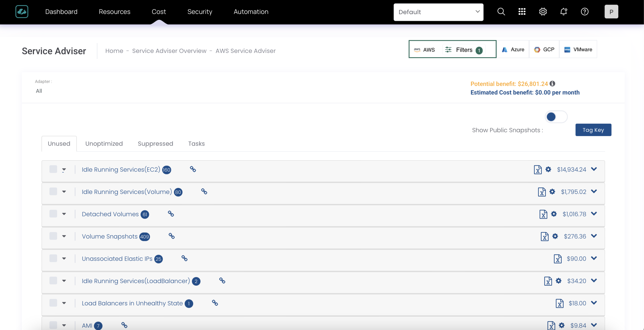
Task: Click the help question mark icon
Action: (585, 12)
